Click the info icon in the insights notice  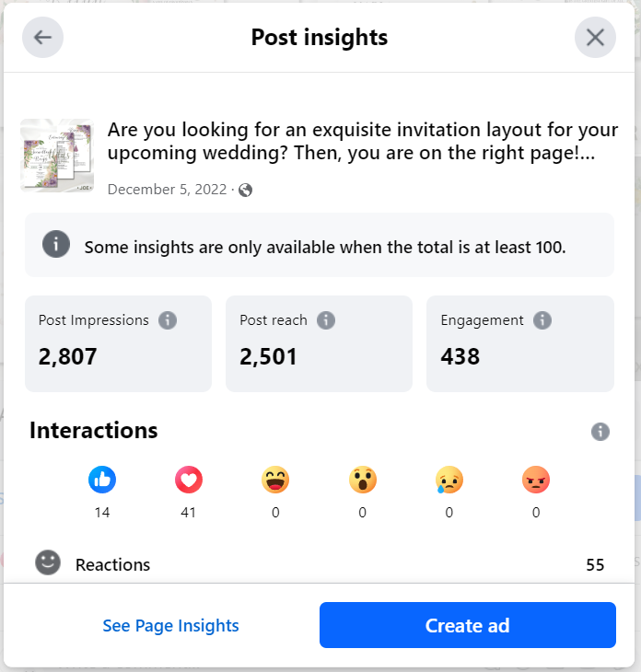click(x=56, y=245)
